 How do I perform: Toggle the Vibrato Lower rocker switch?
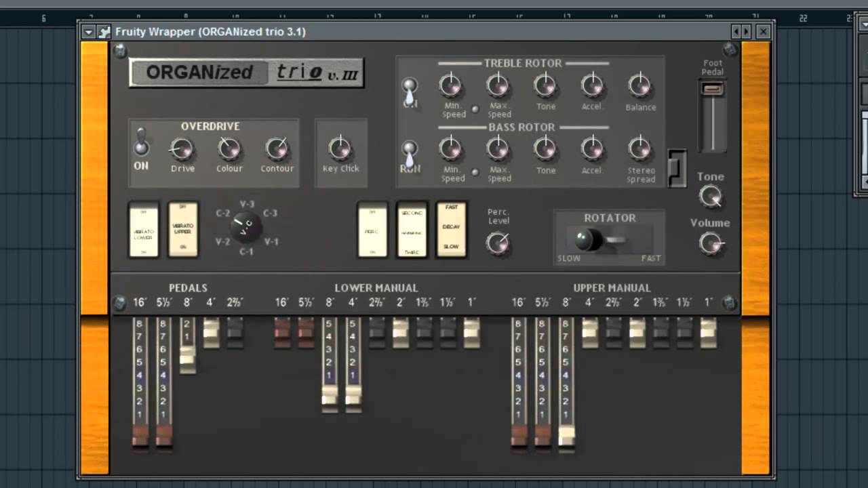pos(144,230)
